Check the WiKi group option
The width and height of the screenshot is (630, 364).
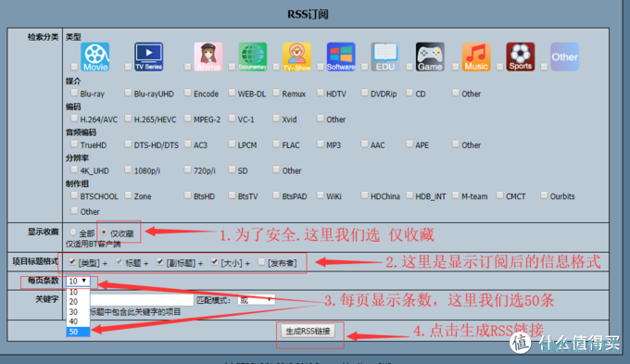321,195
